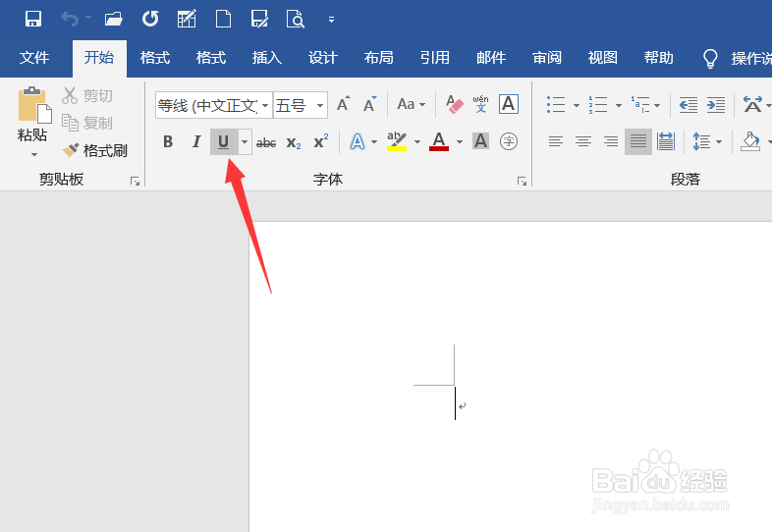
Task: Click the Bullets list icon
Action: (556, 104)
